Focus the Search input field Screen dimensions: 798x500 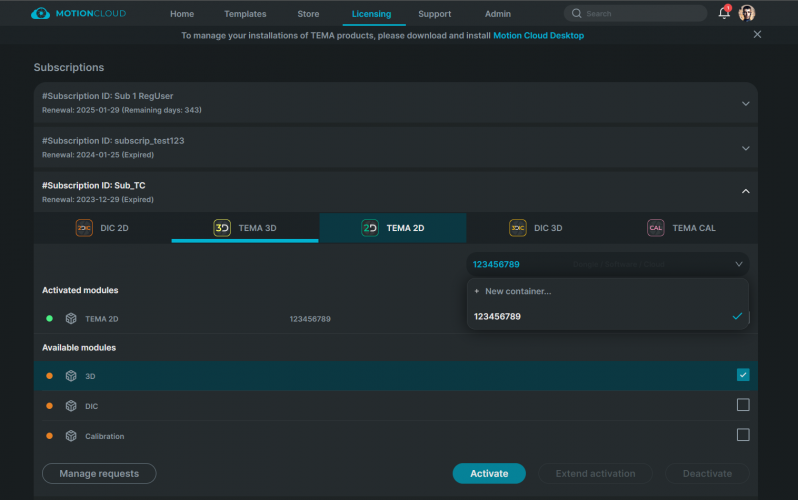click(x=636, y=13)
